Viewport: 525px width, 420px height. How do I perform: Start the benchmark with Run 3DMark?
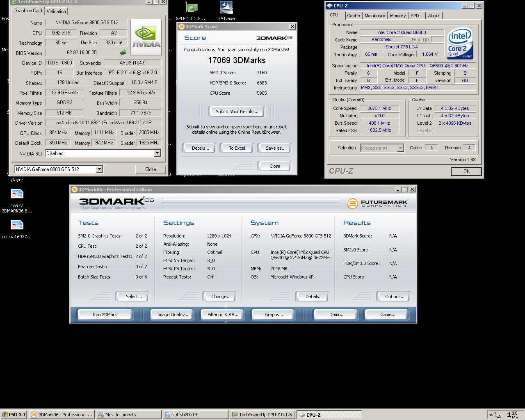pyautogui.click(x=105, y=315)
